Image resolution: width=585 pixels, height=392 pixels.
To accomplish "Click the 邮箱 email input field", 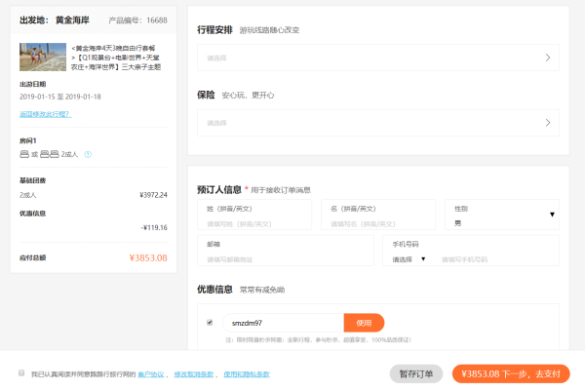I will pyautogui.click(x=286, y=251).
